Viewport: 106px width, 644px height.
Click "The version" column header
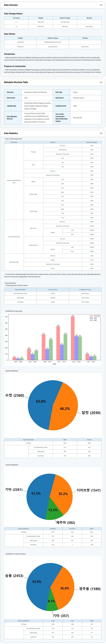click(16, 18)
